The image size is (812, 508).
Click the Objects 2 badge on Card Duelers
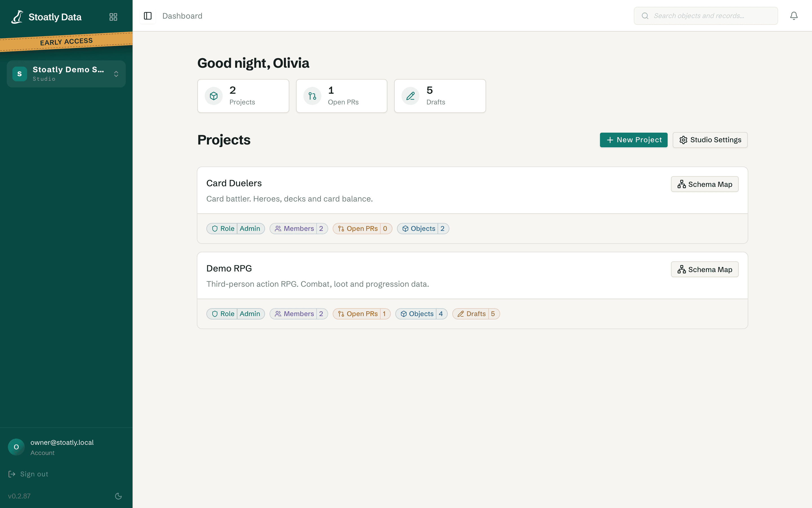(x=423, y=229)
